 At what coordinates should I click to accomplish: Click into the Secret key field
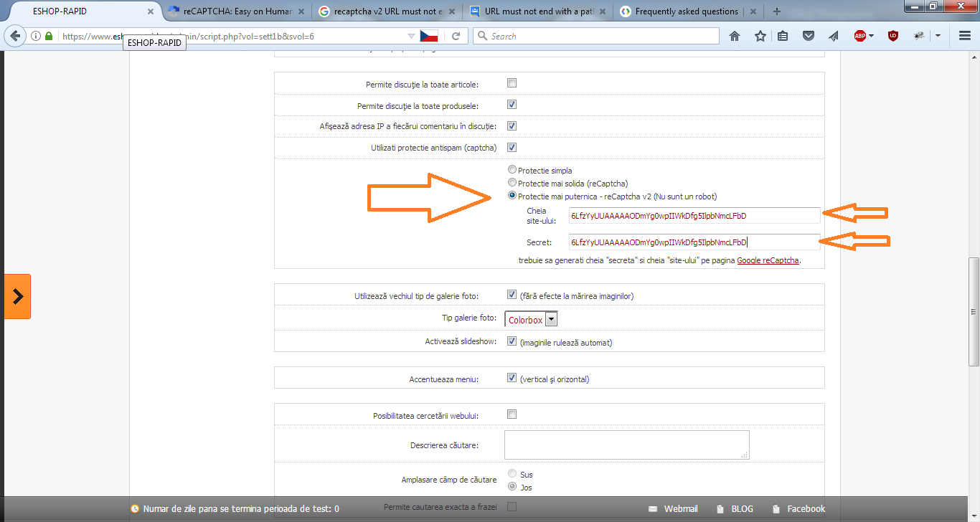694,242
